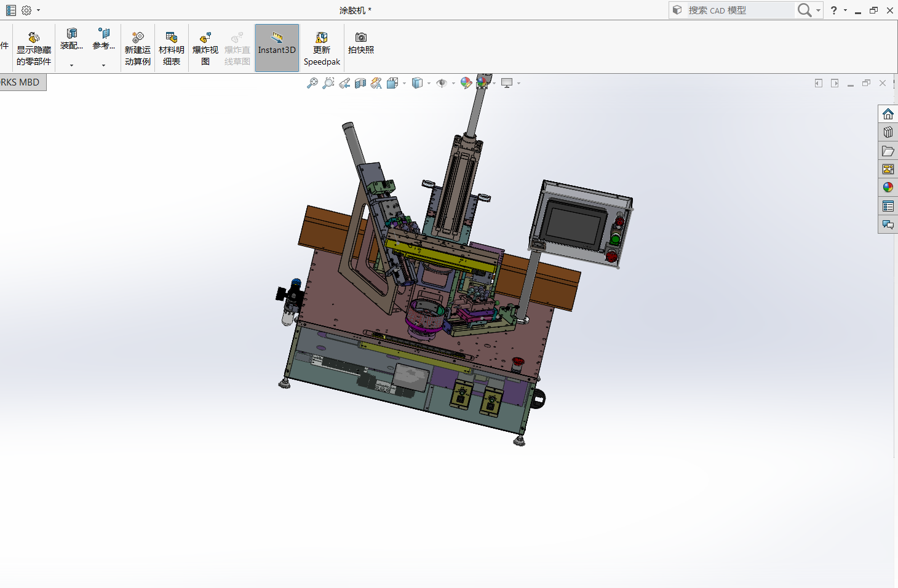The width and height of the screenshot is (898, 588).
Task: Expand the search type dropdown arrow
Action: 818,10
